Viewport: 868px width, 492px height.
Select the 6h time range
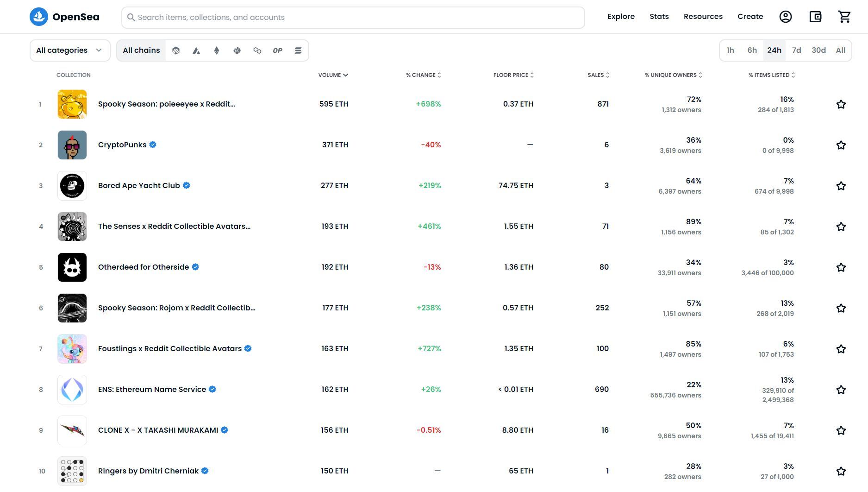752,50
